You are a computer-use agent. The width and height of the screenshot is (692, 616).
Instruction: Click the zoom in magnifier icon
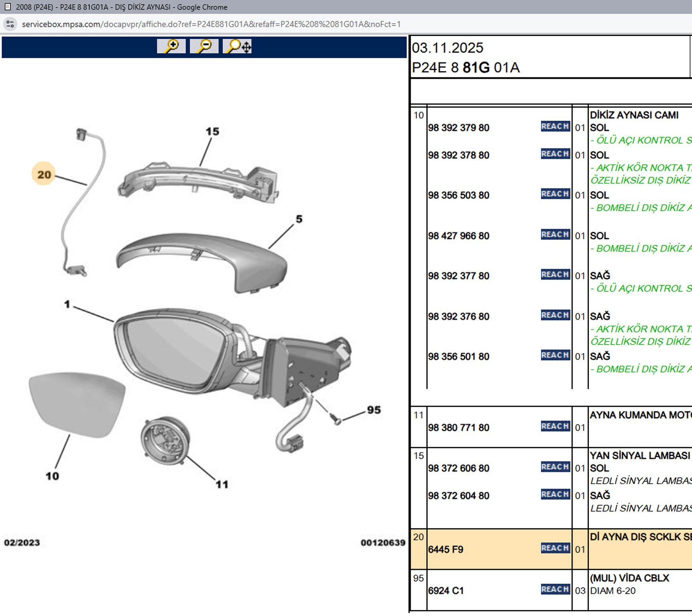pos(171,46)
